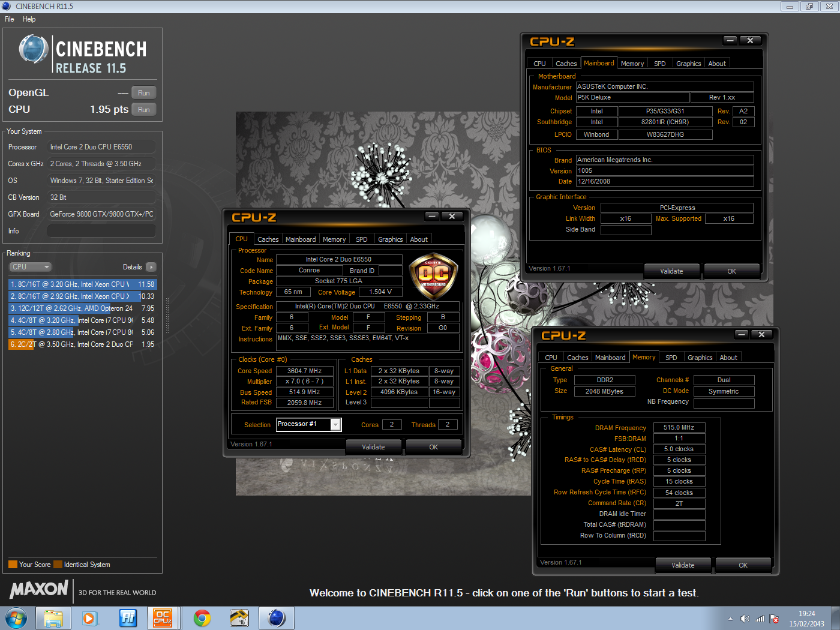Click the CB Version field 32 Bit

click(101, 197)
